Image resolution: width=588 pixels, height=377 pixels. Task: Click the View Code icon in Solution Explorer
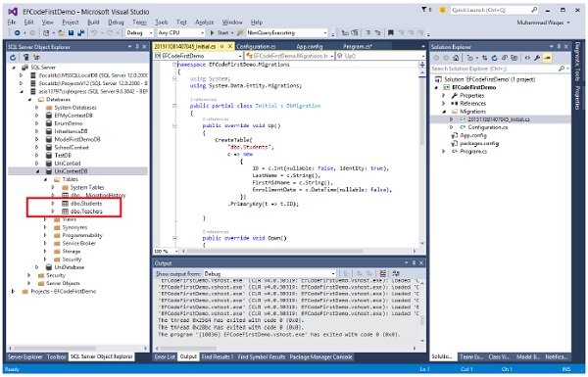click(x=527, y=58)
